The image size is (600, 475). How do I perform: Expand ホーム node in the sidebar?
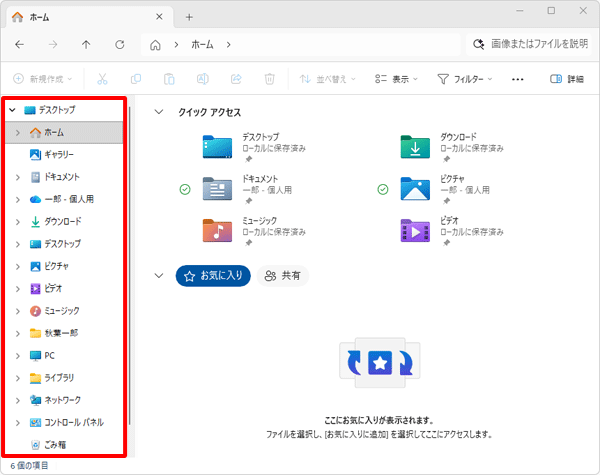coord(18,132)
